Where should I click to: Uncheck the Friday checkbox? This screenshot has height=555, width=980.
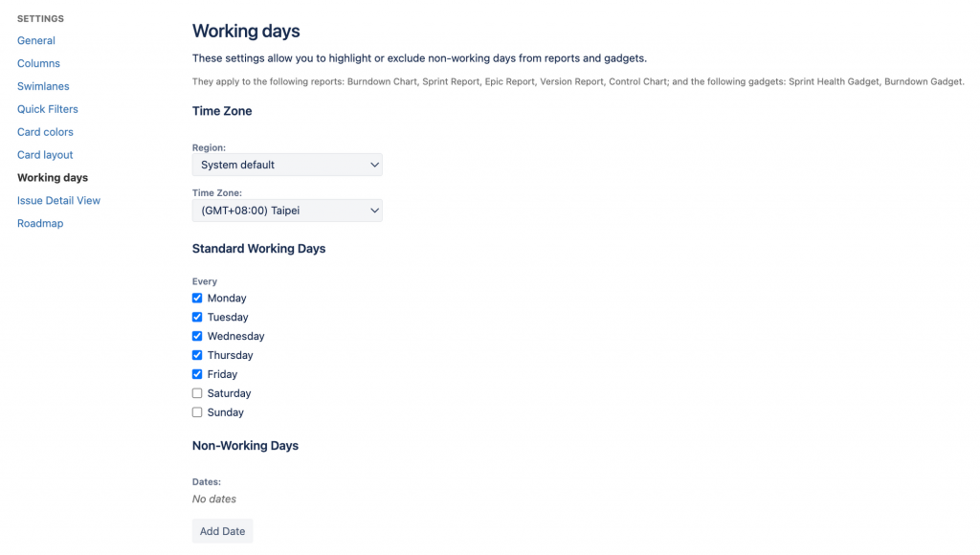click(x=197, y=374)
